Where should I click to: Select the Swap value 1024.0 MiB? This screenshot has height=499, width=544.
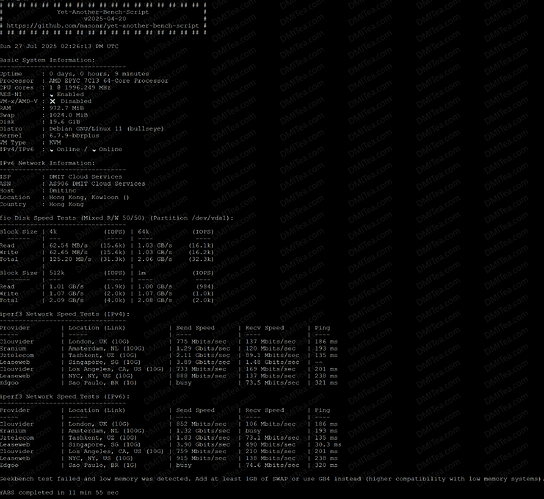tap(68, 115)
